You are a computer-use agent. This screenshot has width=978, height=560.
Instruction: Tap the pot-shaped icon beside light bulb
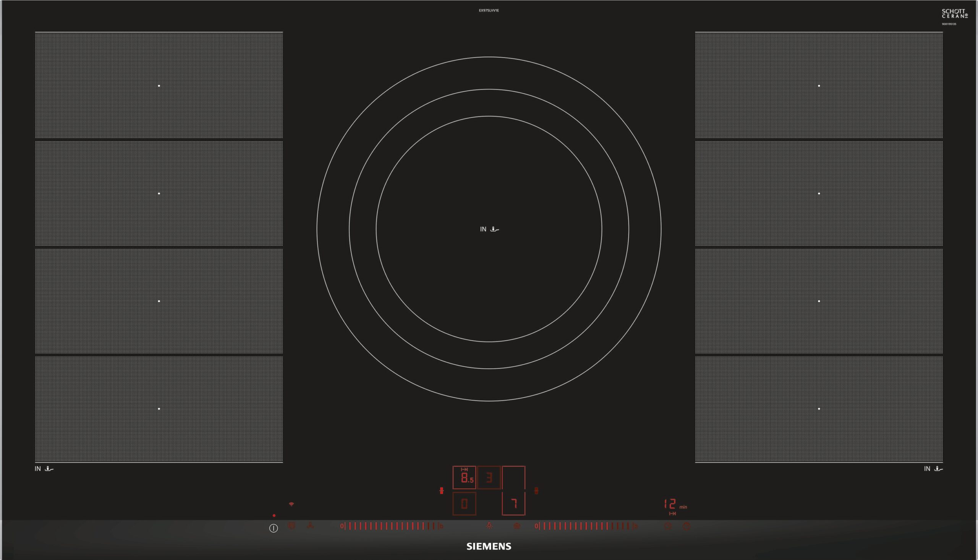(x=517, y=526)
